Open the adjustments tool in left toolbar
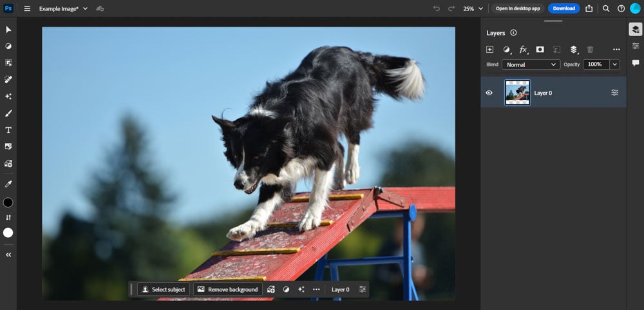The image size is (644, 310). (8, 46)
